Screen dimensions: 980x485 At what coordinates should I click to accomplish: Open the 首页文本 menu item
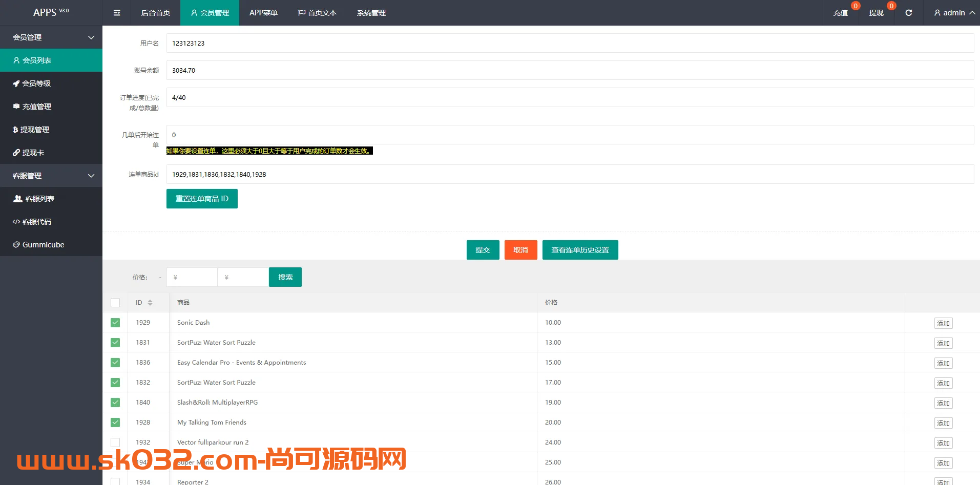tap(317, 12)
